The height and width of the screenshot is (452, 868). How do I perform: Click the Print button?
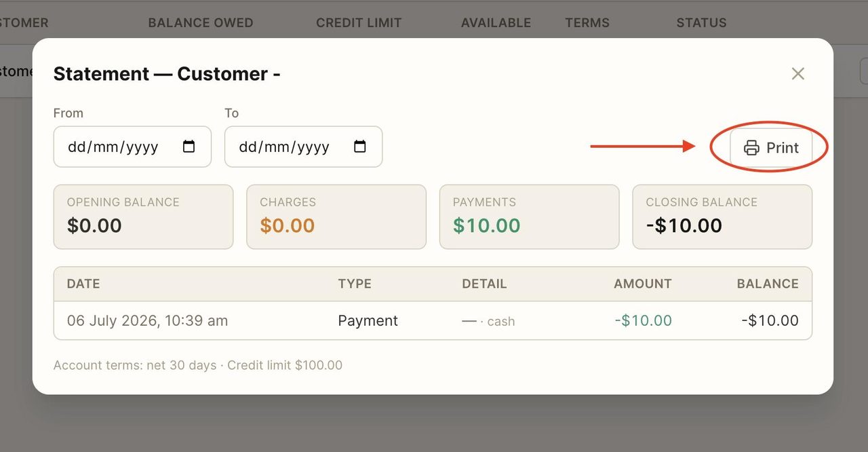click(x=771, y=147)
